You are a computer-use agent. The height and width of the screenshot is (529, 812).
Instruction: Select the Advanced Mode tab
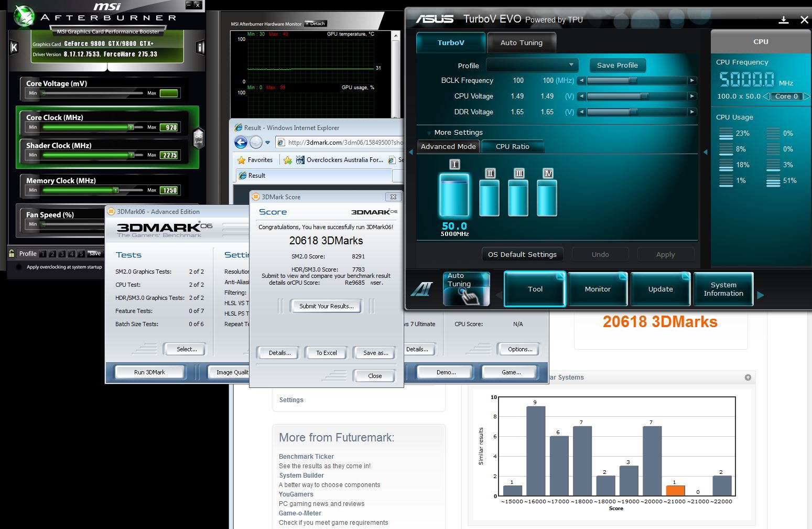point(448,146)
